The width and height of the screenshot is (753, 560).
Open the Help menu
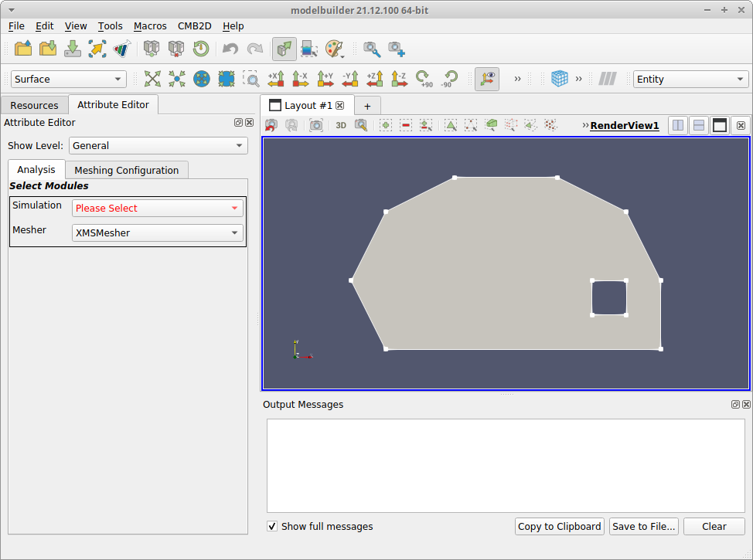click(233, 26)
